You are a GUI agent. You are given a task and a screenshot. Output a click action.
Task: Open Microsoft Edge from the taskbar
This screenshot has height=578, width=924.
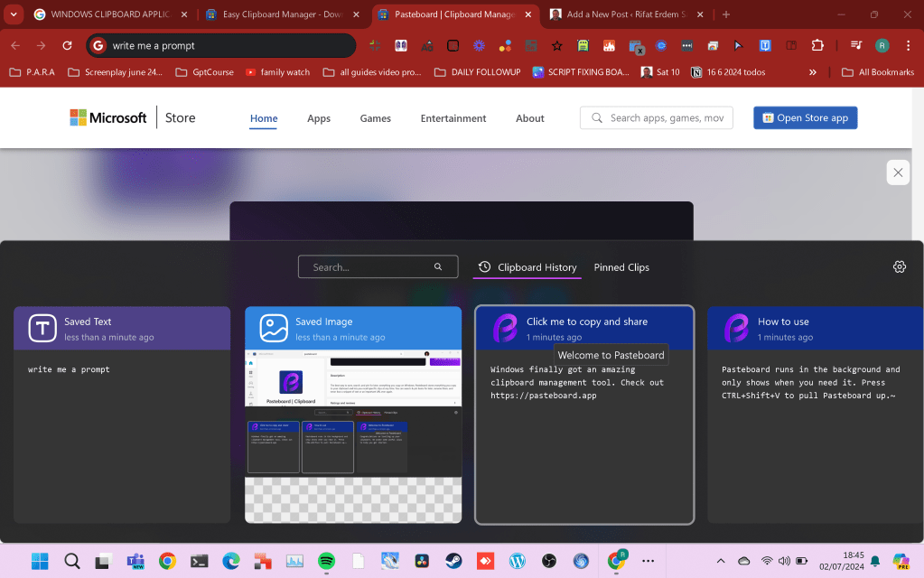(231, 561)
